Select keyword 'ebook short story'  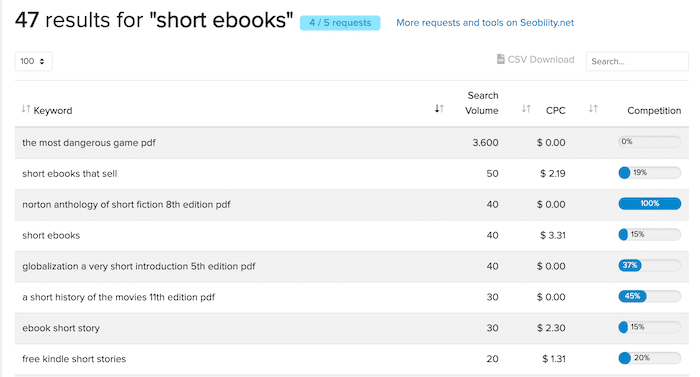click(61, 328)
